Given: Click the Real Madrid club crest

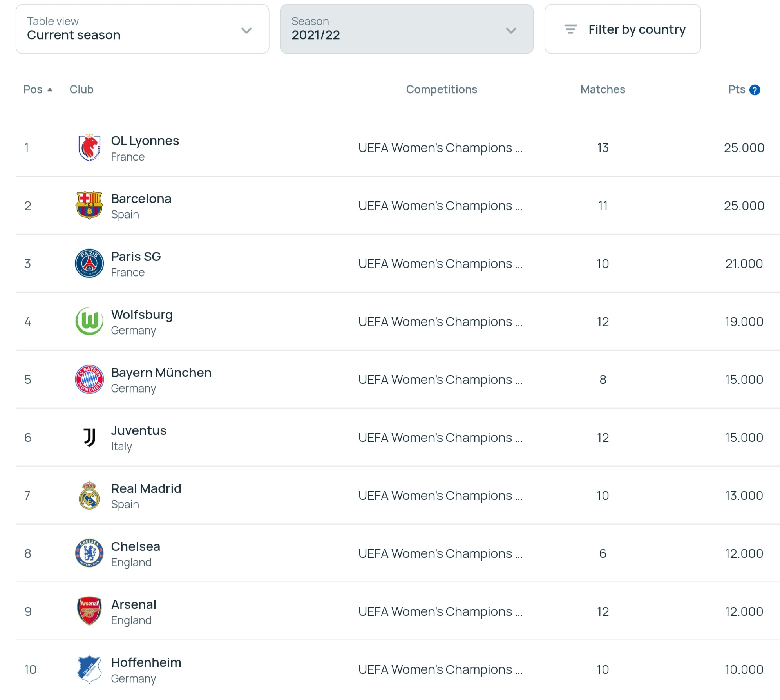Looking at the screenshot, I should (x=89, y=495).
